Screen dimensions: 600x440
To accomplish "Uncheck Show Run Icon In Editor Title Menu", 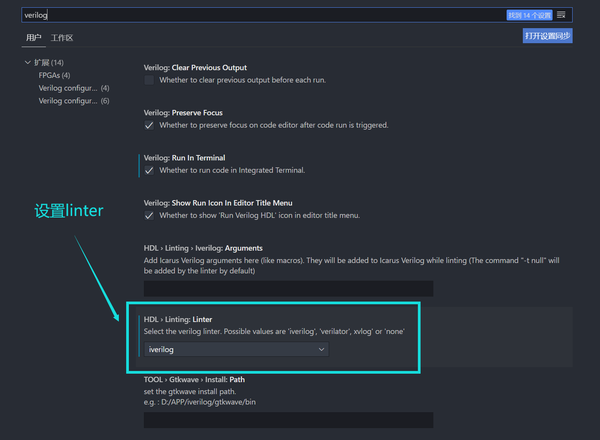I will coord(149,215).
